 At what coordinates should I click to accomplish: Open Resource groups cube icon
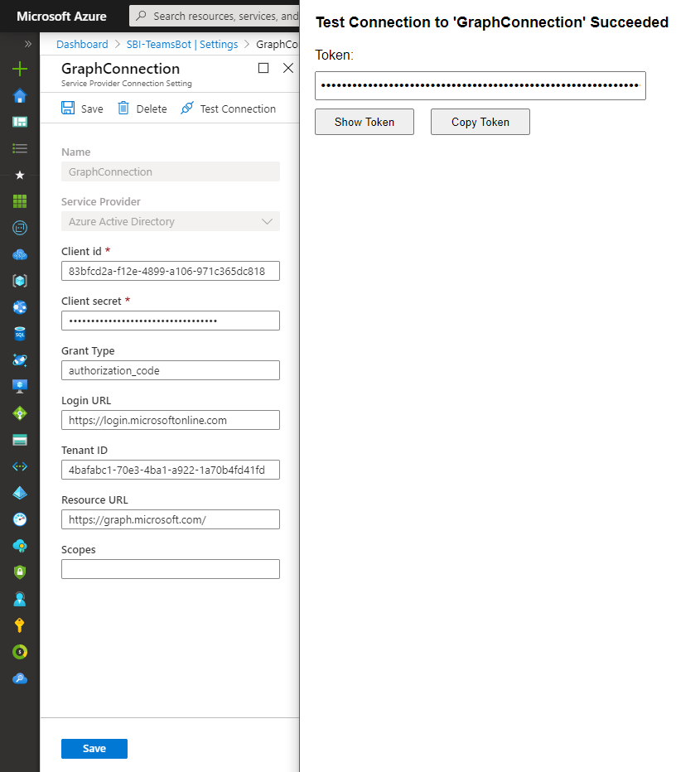20,281
